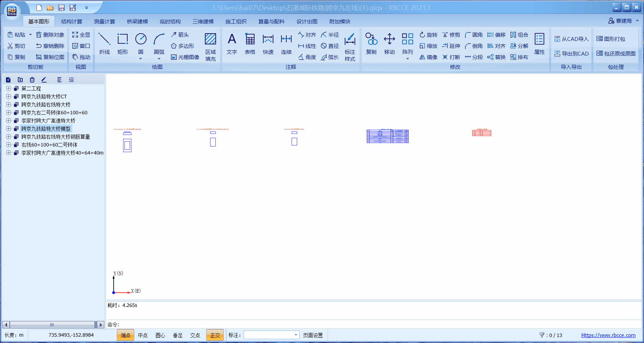This screenshot has height=343, width=644.
Task: Enable 中点 midpoint snap
Action: 143,335
